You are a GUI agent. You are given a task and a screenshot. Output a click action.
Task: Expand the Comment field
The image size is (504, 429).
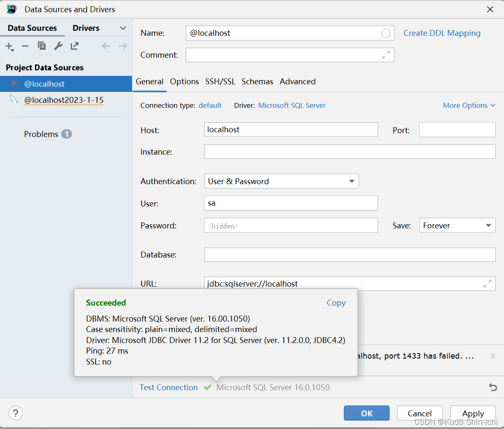tap(386, 55)
